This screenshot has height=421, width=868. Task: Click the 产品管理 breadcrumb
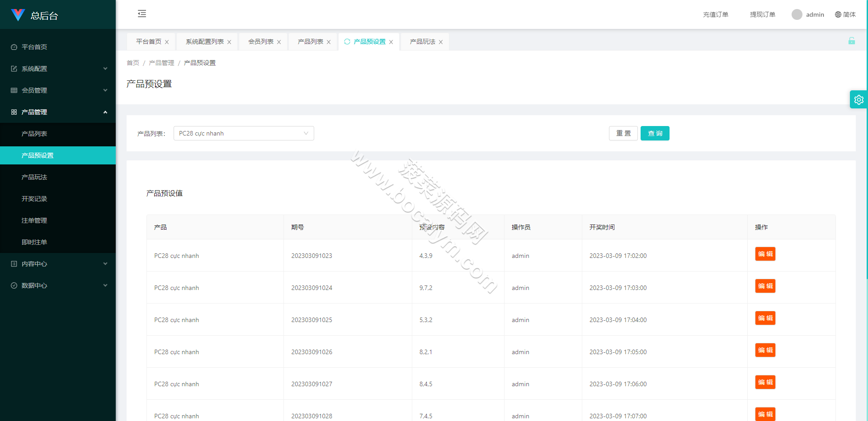coord(161,63)
